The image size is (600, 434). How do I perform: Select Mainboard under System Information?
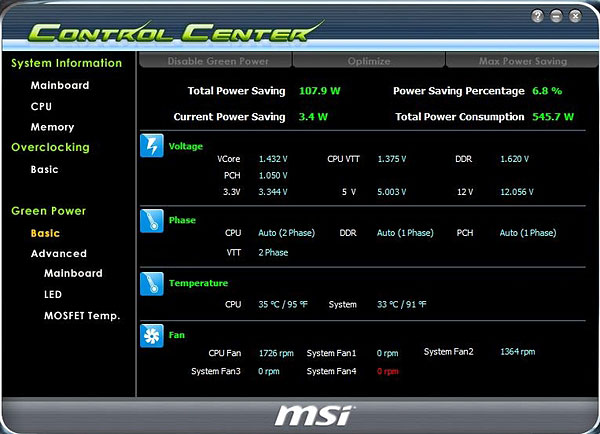click(60, 85)
